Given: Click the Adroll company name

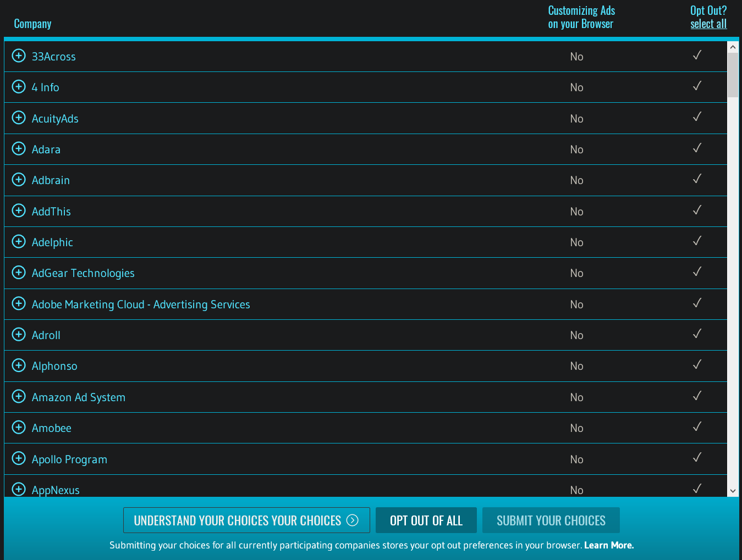Looking at the screenshot, I should [46, 335].
